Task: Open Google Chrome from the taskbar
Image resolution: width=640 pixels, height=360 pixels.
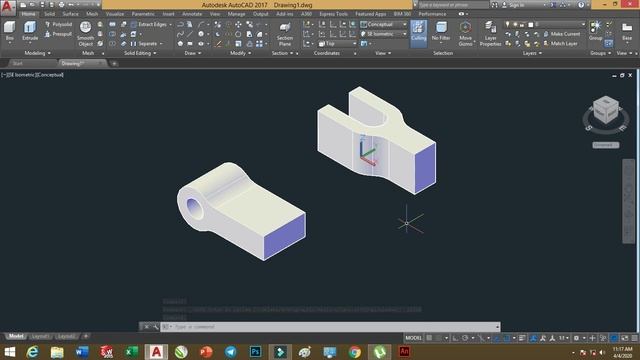Action: (x=355, y=352)
